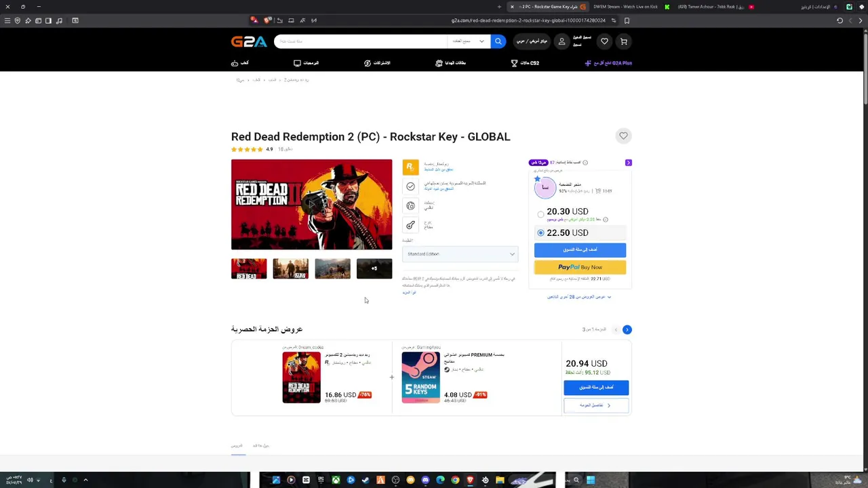The height and width of the screenshot is (488, 868).
Task: Open Xbox app from the taskbar
Action: pyautogui.click(x=336, y=480)
